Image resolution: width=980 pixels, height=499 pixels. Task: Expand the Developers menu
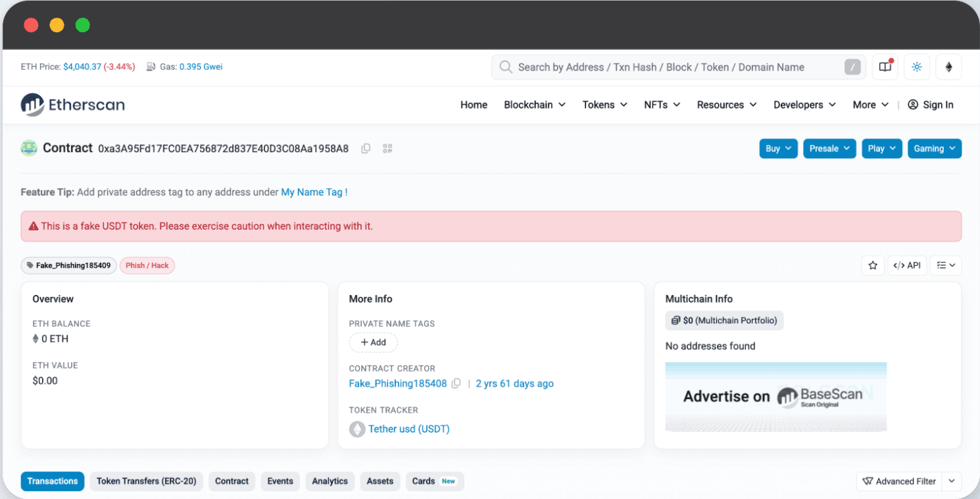[804, 105]
